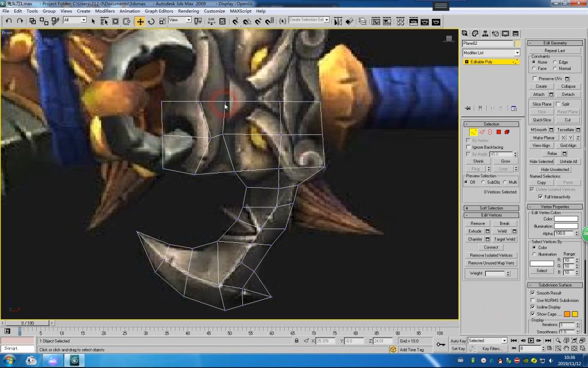
Task: Toggle the 3D Snaps magnet icon
Action: [x=235, y=21]
